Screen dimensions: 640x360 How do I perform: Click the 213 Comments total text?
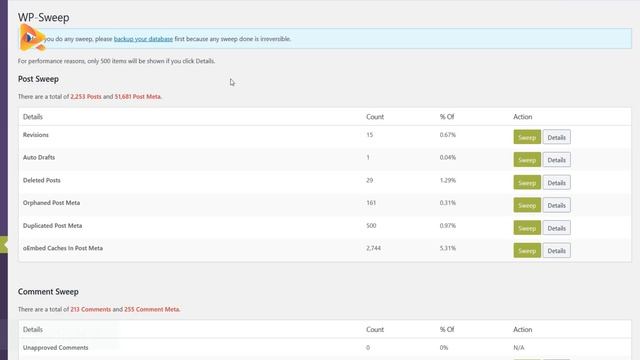coord(91,309)
